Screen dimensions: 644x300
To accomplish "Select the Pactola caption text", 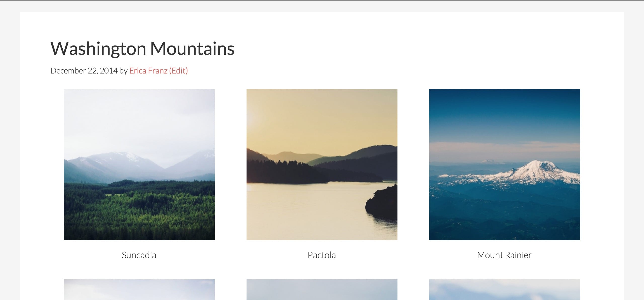I will click(x=321, y=255).
